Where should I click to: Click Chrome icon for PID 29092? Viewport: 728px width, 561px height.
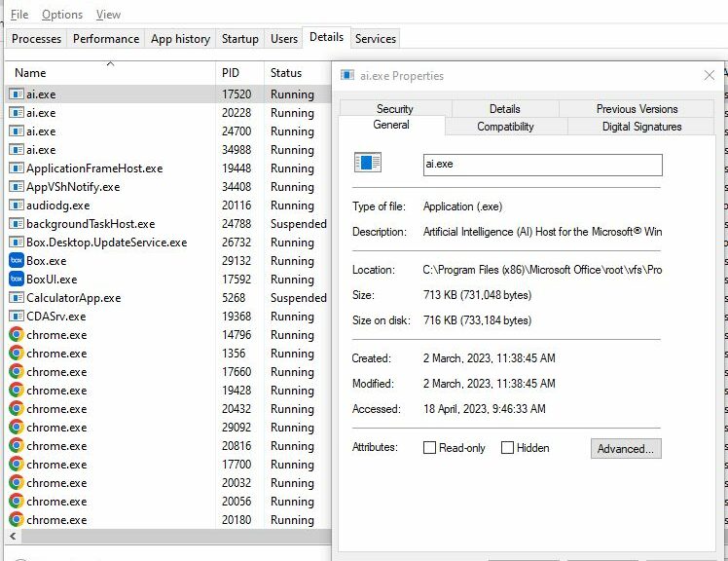pos(17,428)
